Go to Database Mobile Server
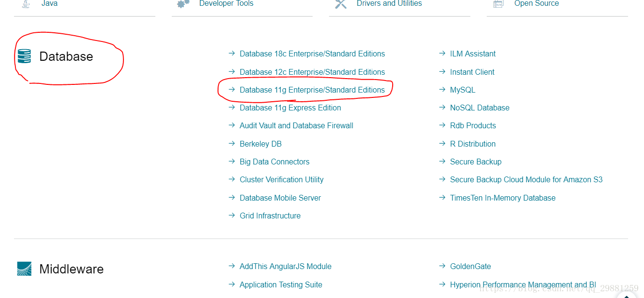The width and height of the screenshot is (644, 298). tap(280, 198)
